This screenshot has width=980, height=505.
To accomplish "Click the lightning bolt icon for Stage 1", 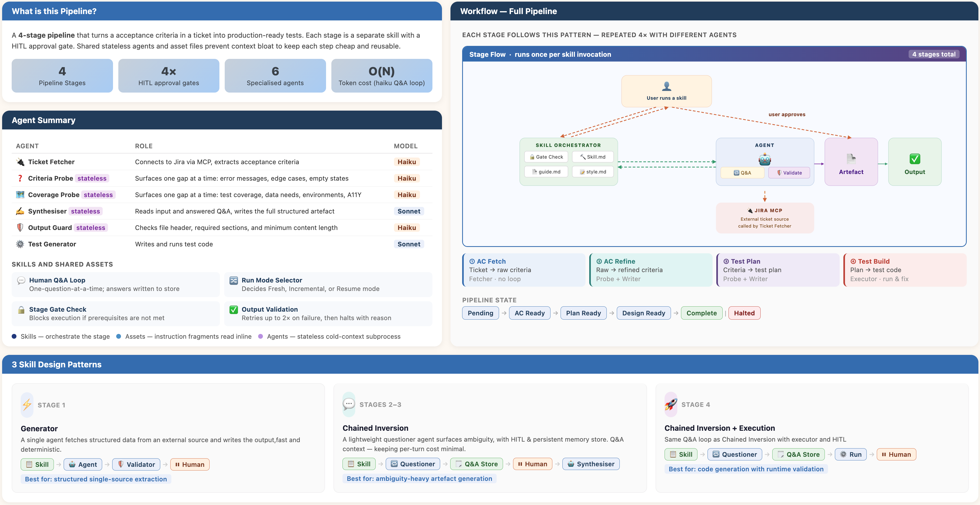I will click(27, 404).
